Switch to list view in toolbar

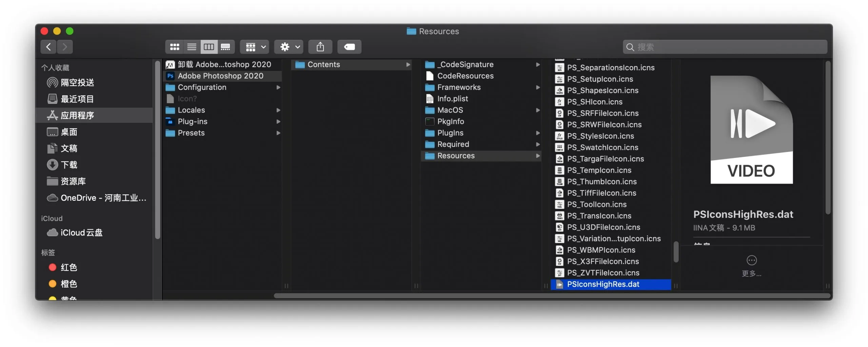pyautogui.click(x=192, y=47)
